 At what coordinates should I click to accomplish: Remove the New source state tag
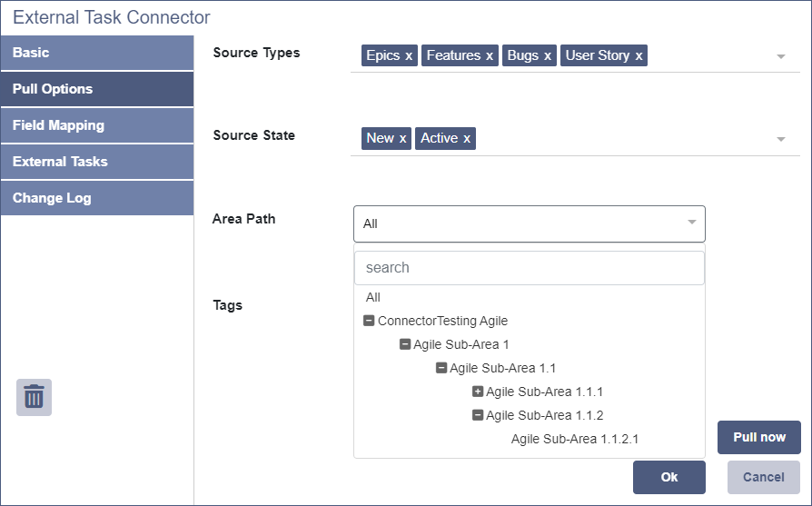[402, 139]
